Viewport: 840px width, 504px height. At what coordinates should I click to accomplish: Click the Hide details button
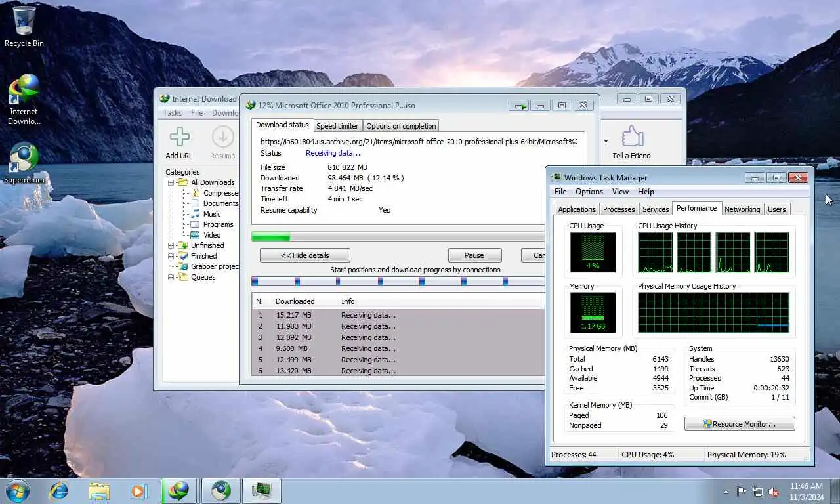305,255
